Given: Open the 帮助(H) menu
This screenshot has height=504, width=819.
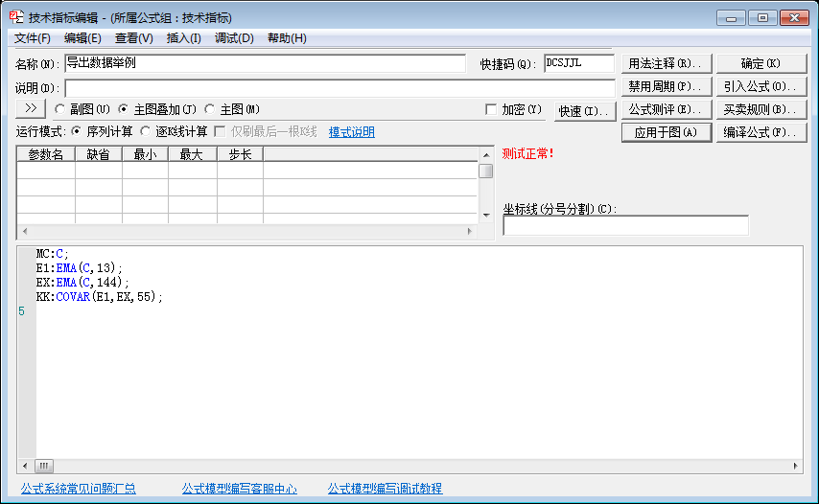Looking at the screenshot, I should pos(287,38).
